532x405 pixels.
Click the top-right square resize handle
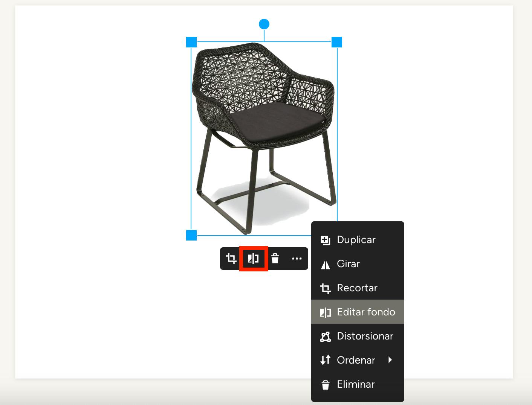(337, 42)
